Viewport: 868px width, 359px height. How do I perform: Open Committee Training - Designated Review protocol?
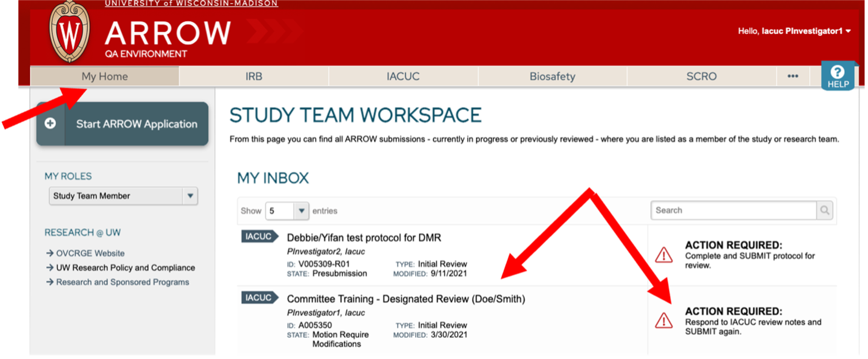coord(405,299)
